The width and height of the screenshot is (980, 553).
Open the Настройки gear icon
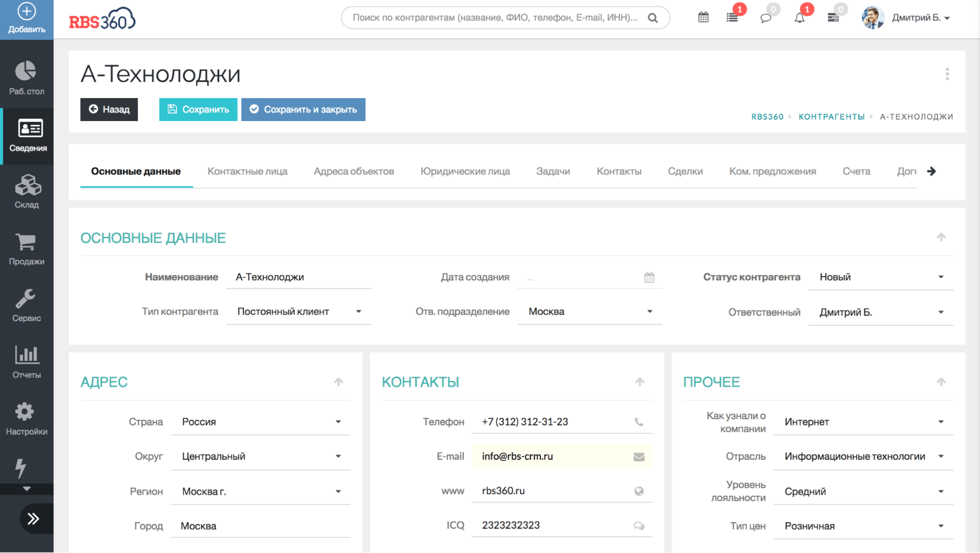click(25, 412)
